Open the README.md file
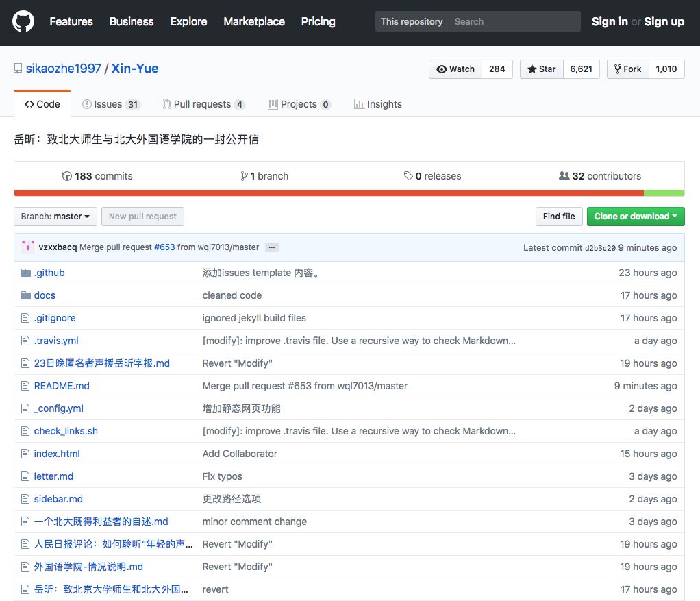Image resolution: width=700 pixels, height=601 pixels. tap(62, 386)
